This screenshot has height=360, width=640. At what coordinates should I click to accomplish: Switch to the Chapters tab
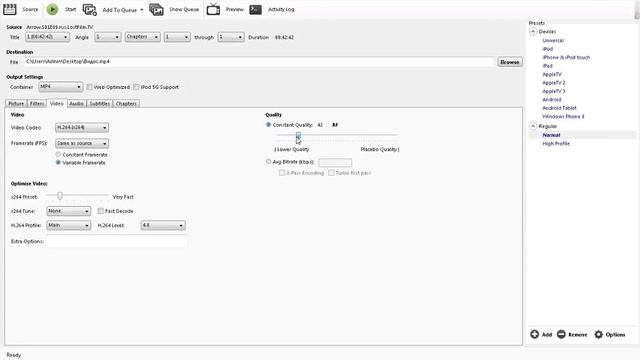click(126, 104)
